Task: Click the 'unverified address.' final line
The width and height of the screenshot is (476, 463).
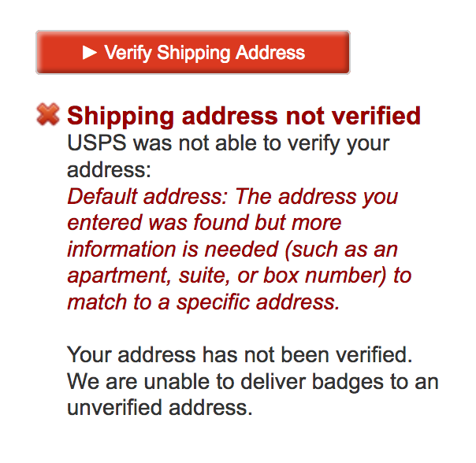Action: click(160, 407)
